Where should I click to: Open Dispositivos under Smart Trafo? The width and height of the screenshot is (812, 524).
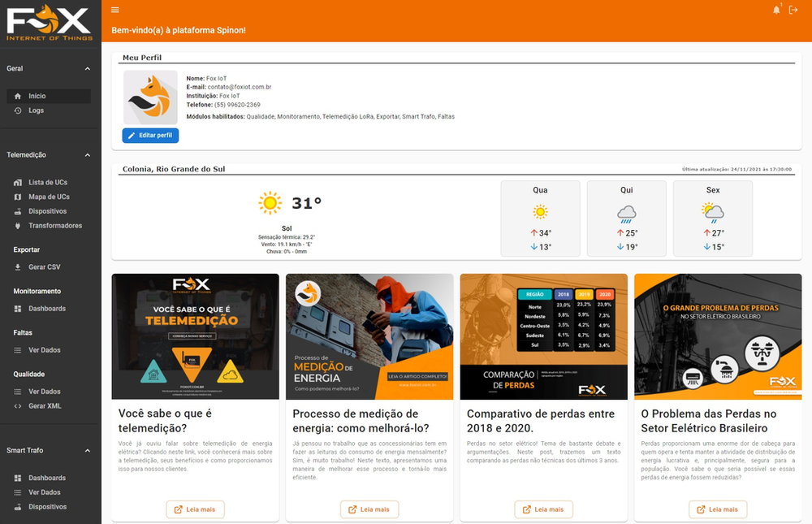pyautogui.click(x=47, y=507)
